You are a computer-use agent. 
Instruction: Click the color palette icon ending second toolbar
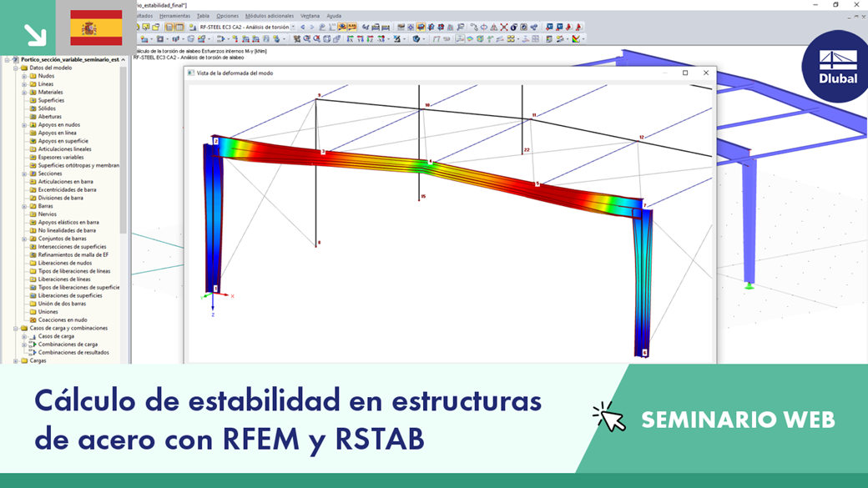(576, 38)
